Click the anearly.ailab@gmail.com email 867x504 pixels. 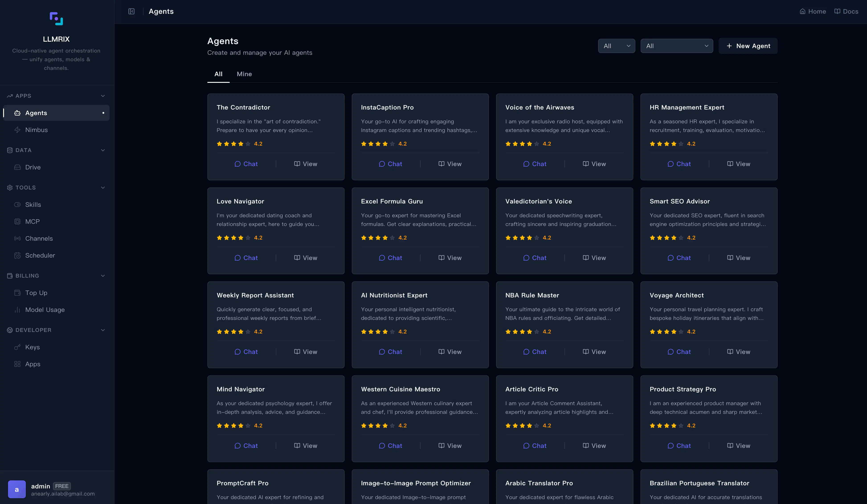[63, 494]
